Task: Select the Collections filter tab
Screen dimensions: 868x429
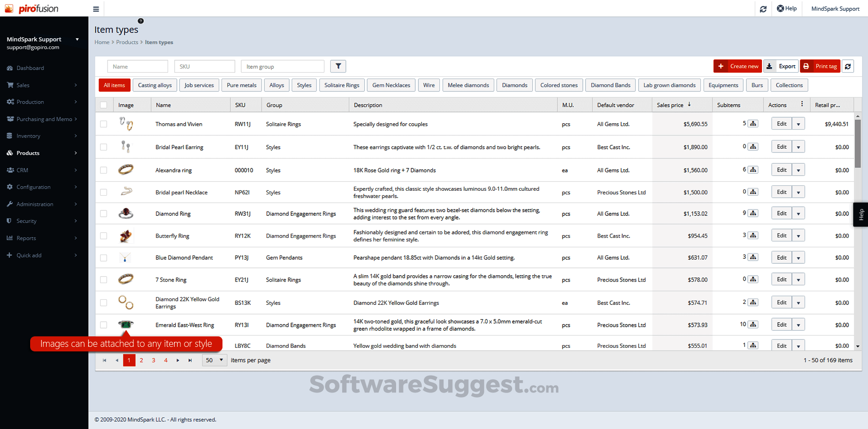Action: [789, 85]
